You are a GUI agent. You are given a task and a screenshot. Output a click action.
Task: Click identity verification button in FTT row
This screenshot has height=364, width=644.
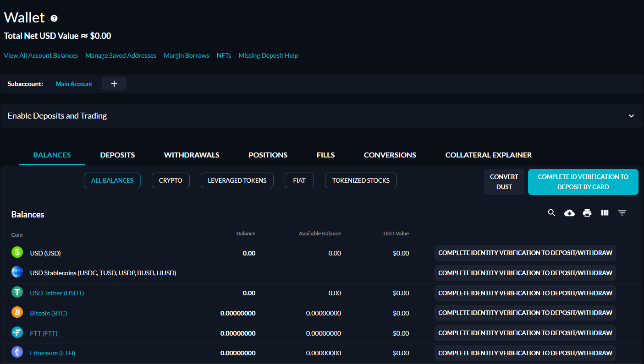525,333
